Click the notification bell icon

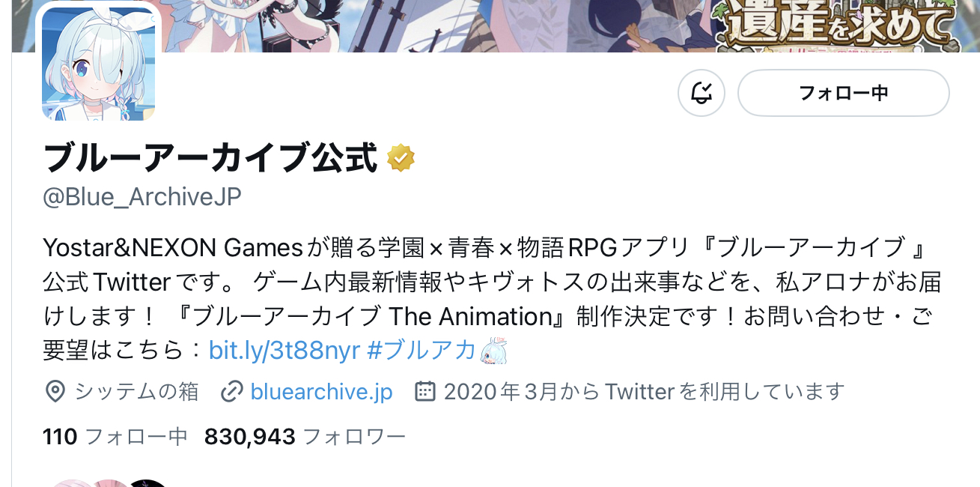(701, 93)
